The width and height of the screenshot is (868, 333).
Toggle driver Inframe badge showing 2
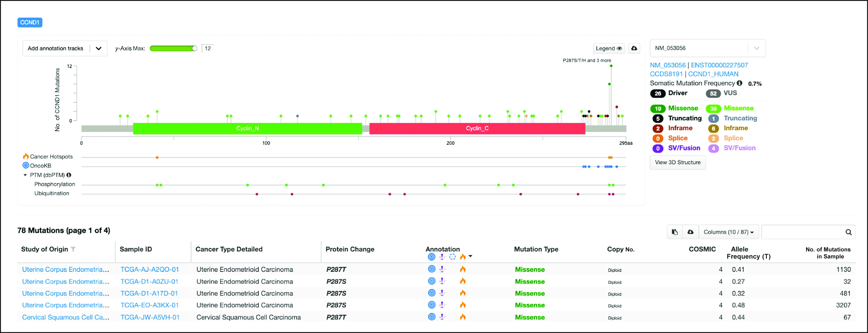[658, 128]
